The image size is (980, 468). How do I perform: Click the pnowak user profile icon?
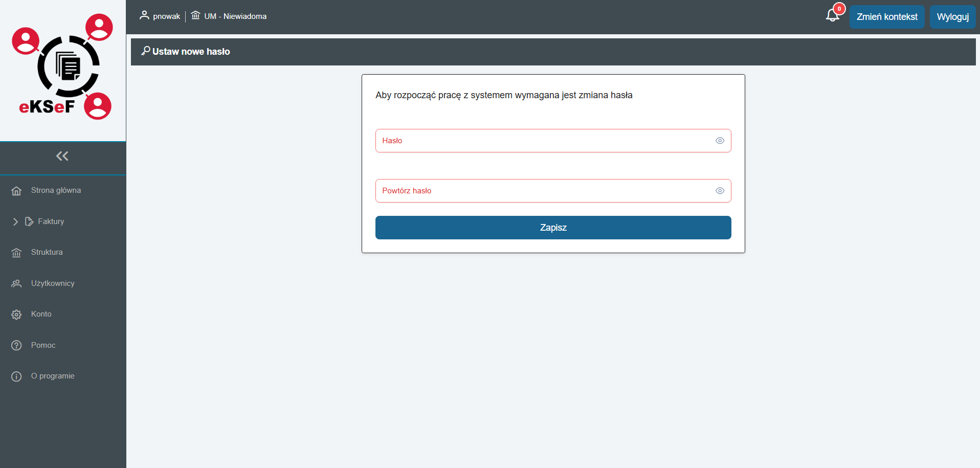point(144,15)
